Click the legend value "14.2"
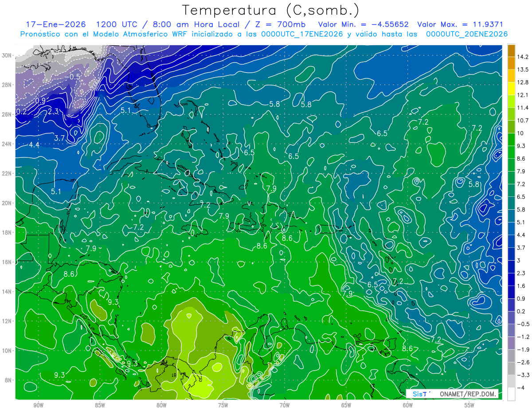532x411 pixels. [522, 57]
